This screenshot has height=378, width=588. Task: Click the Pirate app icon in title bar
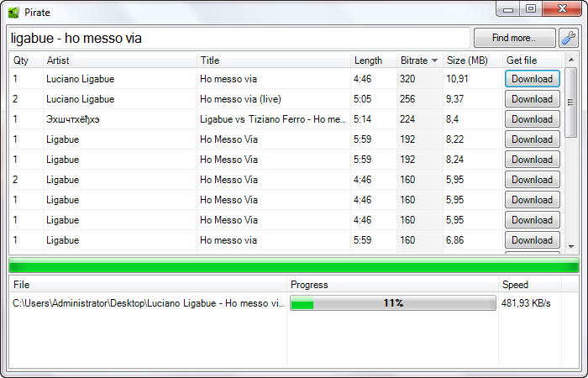point(13,13)
